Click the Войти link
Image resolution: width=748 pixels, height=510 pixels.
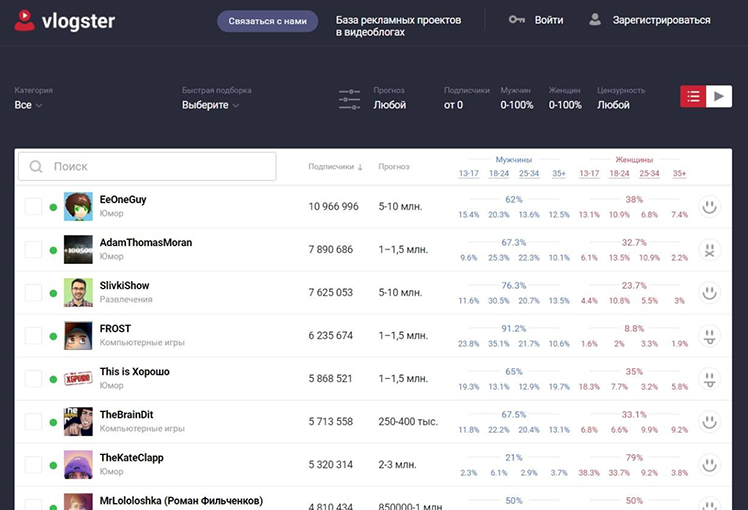tap(549, 20)
